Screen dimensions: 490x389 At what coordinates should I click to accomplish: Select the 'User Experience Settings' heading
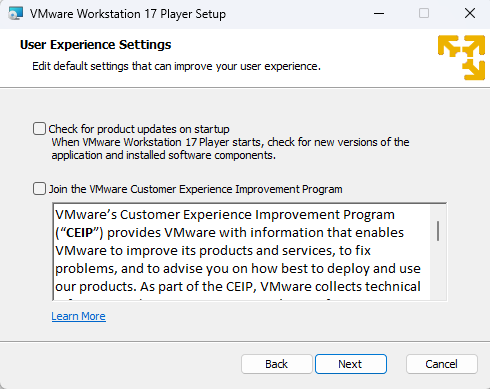[x=96, y=45]
